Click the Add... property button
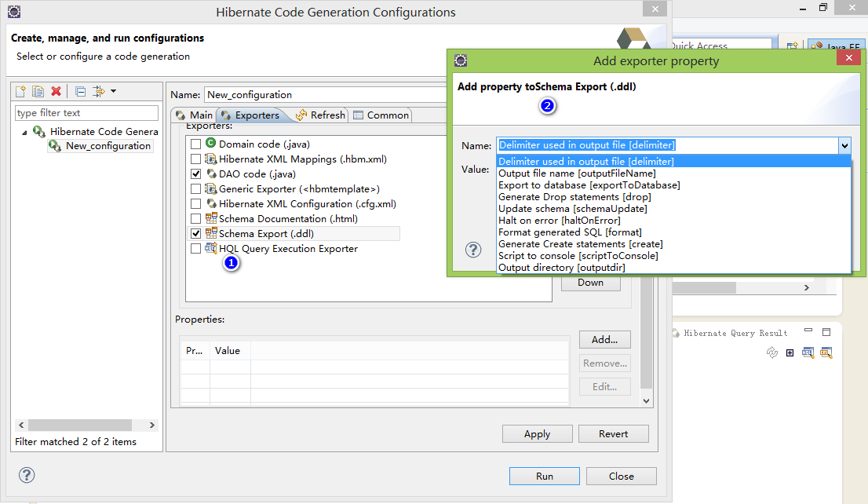The width and height of the screenshot is (868, 504). [x=604, y=339]
